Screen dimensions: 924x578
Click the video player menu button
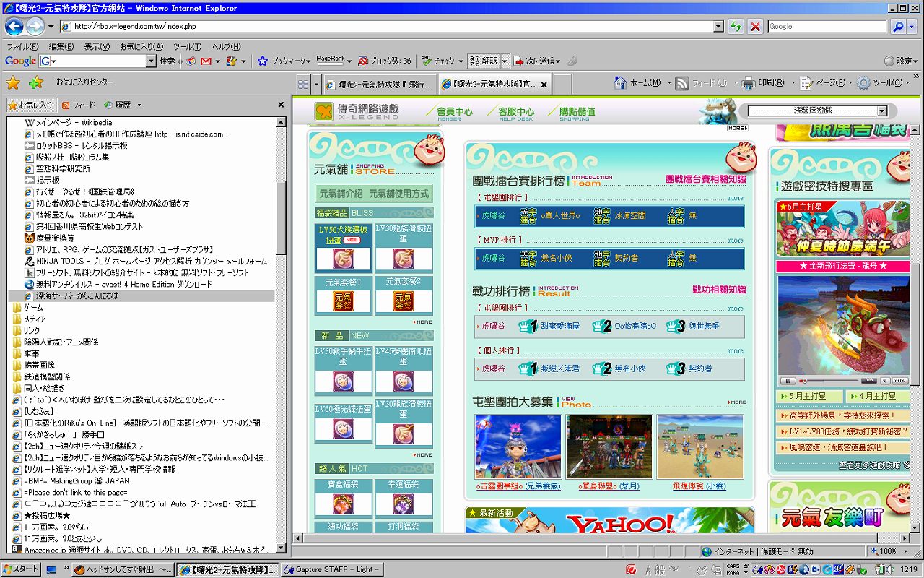(900, 380)
